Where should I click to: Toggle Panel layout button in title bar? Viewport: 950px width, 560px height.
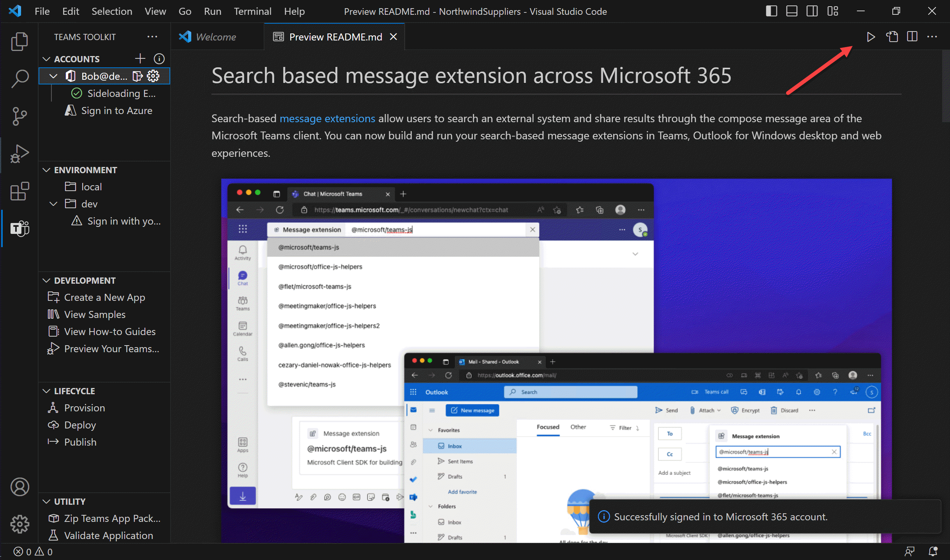pos(791,11)
